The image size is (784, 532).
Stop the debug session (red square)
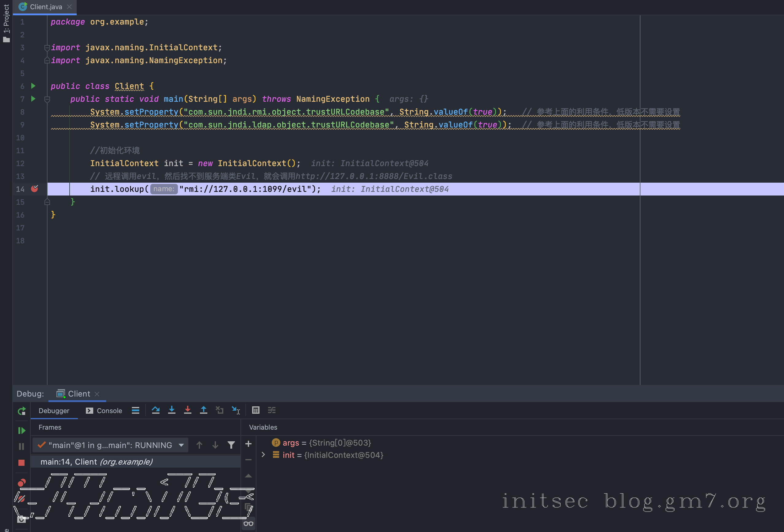21,462
